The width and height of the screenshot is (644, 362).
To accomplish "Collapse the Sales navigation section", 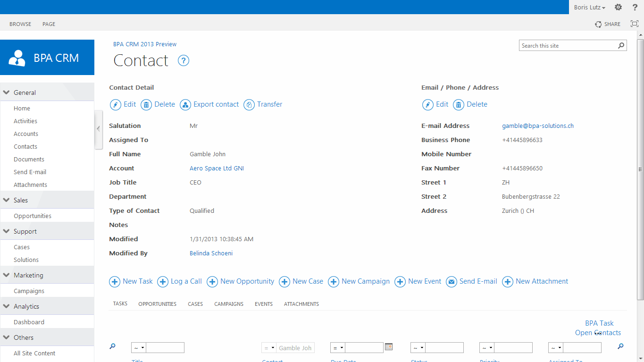I will (x=7, y=200).
